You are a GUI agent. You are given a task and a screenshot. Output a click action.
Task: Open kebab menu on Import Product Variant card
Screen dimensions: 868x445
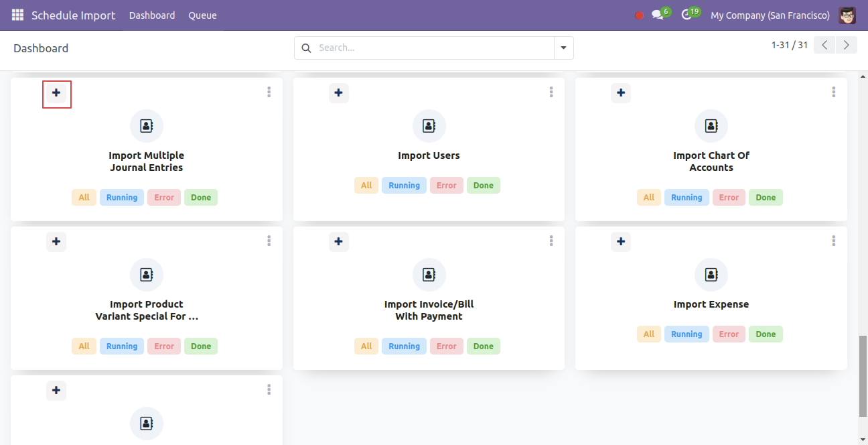pos(269,241)
